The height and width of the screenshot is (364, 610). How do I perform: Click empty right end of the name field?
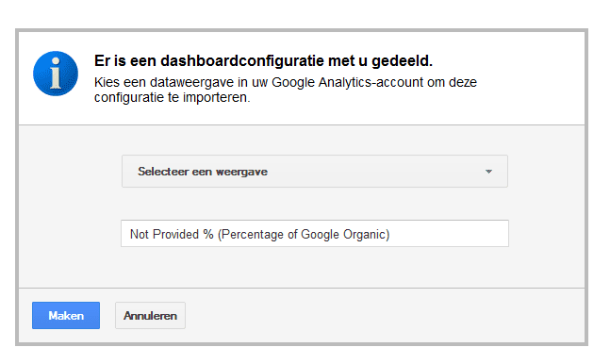coord(450,234)
